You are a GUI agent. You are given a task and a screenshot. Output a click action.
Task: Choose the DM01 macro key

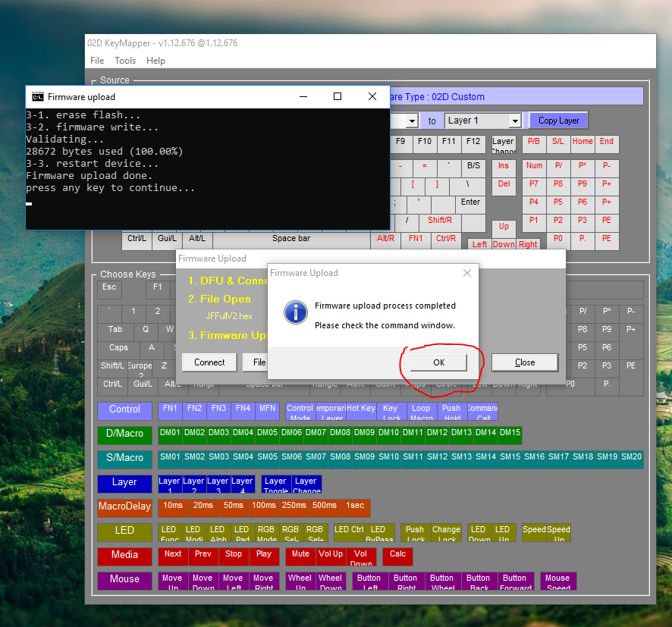170,434
